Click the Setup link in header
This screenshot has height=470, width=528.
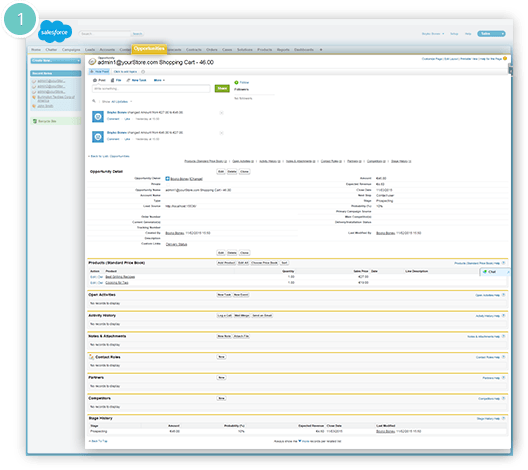click(454, 34)
